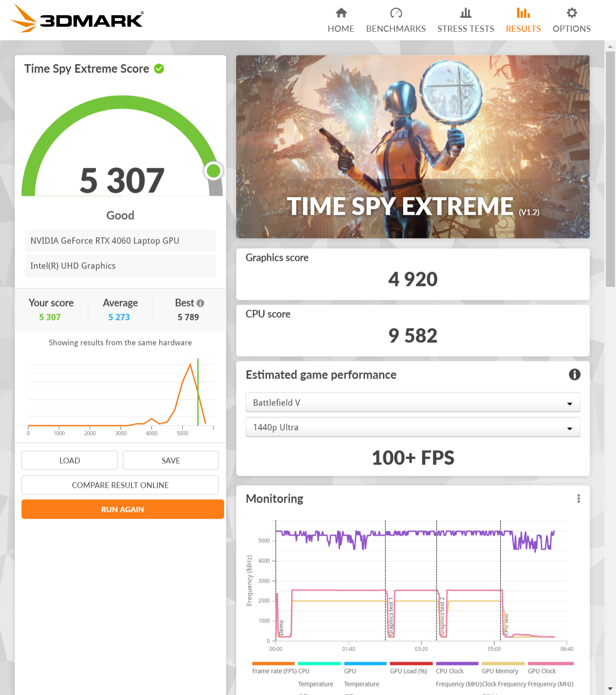The height and width of the screenshot is (695, 616).
Task: Click the Estimated game performance info icon
Action: pyautogui.click(x=574, y=375)
